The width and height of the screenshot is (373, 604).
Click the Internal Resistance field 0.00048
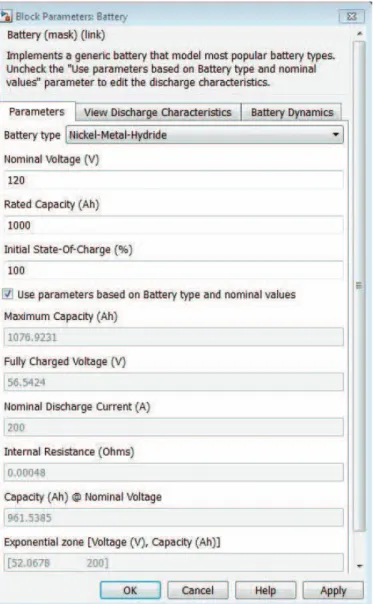(x=173, y=472)
